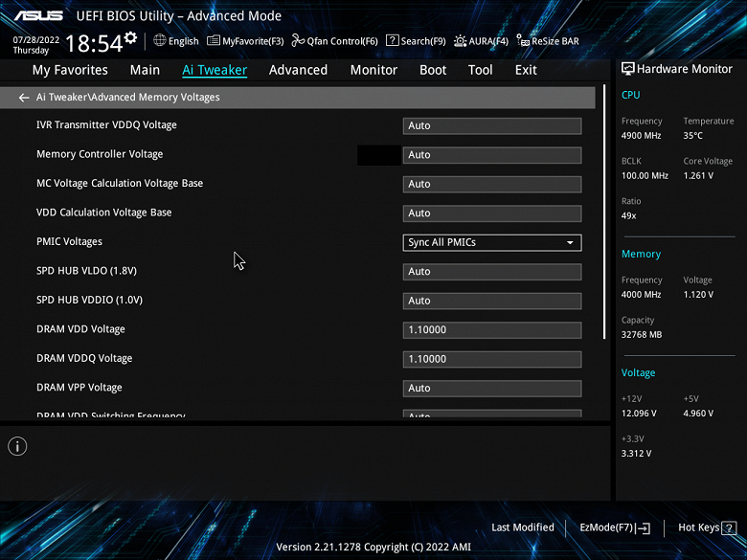This screenshot has width=747, height=560.
Task: Click the DRAM VDD Voltage value field
Action: click(492, 330)
